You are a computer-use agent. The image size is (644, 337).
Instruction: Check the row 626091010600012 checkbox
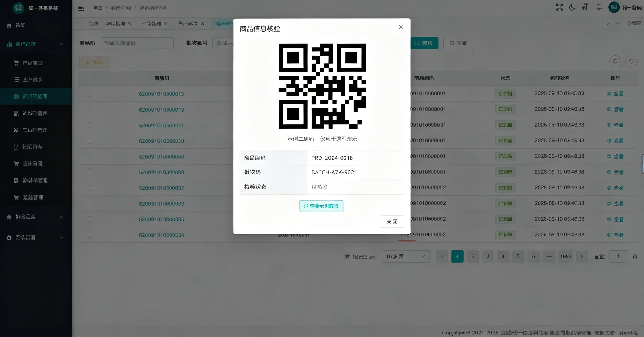[89, 110]
